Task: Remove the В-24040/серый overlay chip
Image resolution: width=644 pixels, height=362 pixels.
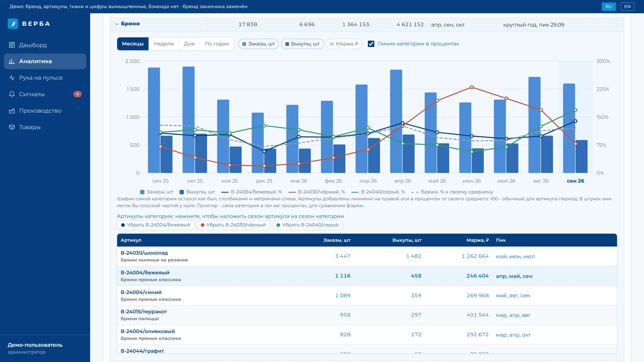Action: (x=308, y=225)
